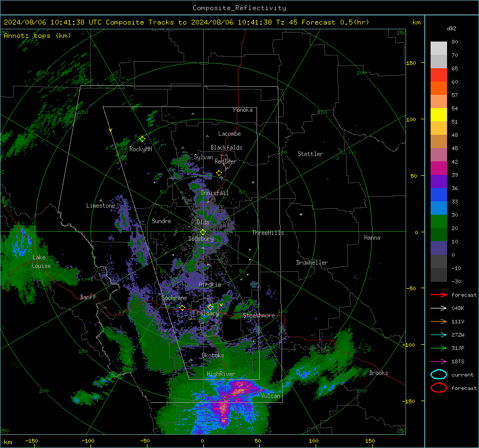Image resolution: width=479 pixels, height=448 pixels.
Task: Click the Brooks city label
Action: [378, 373]
